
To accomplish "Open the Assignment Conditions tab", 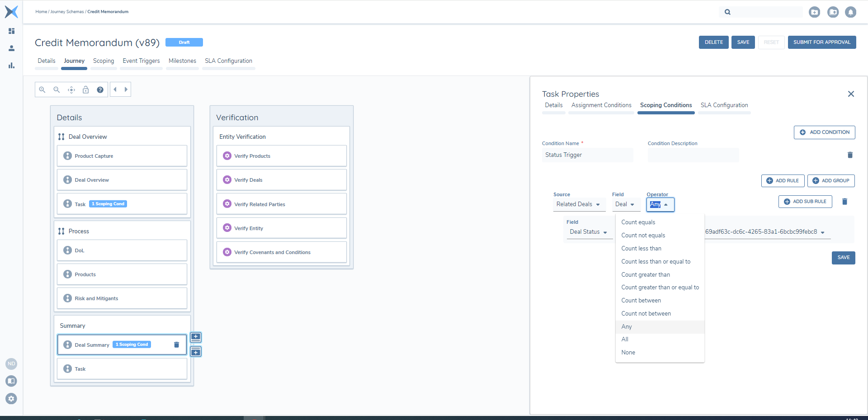I will (x=601, y=105).
